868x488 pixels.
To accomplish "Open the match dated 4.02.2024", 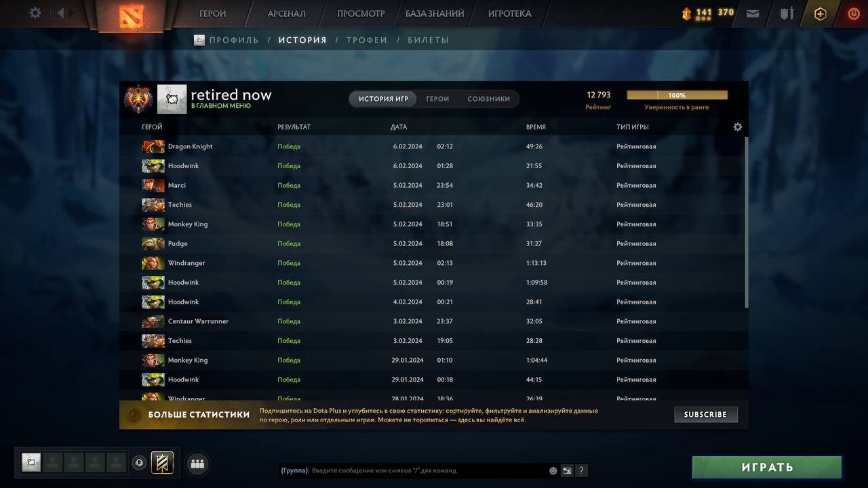I will 434,302.
